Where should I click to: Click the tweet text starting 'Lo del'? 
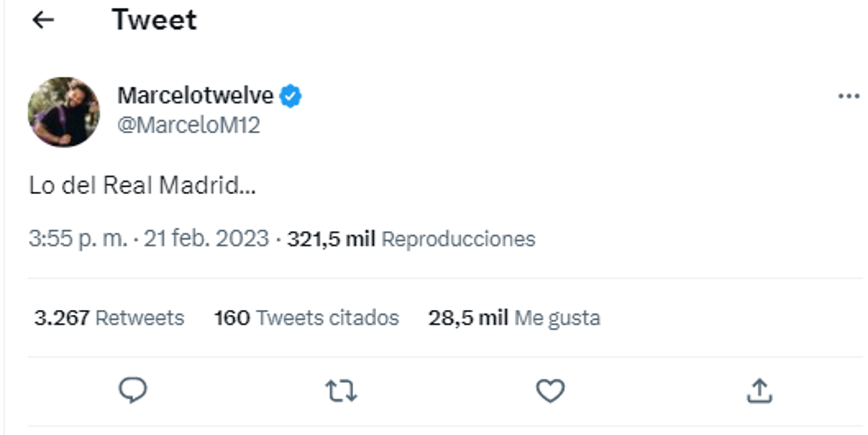coord(142,186)
